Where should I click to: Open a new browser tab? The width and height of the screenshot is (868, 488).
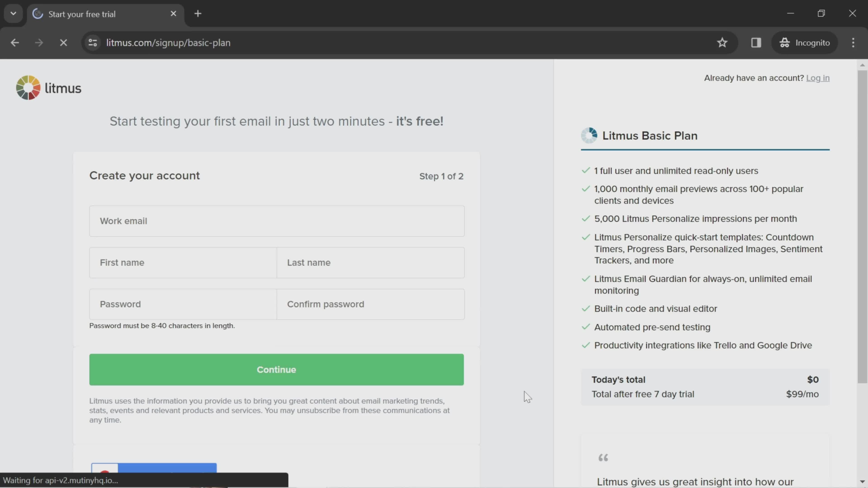click(x=198, y=14)
